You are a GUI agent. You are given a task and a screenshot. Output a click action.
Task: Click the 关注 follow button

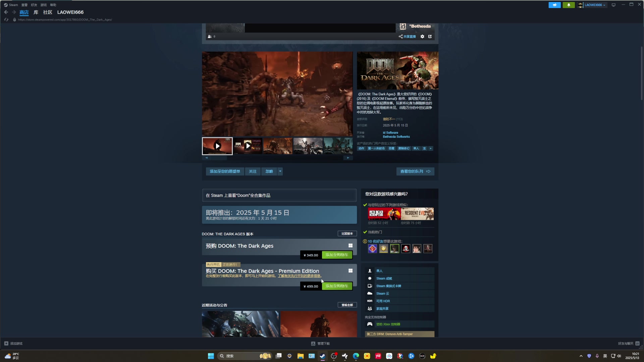click(x=253, y=172)
